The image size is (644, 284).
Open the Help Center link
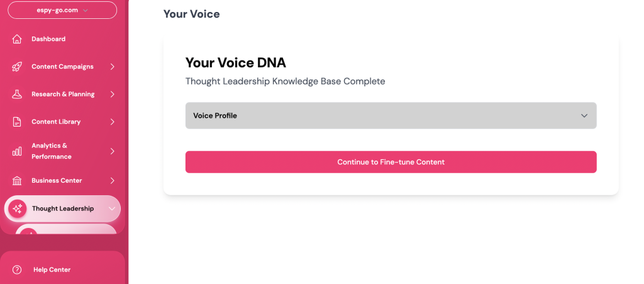click(52, 270)
